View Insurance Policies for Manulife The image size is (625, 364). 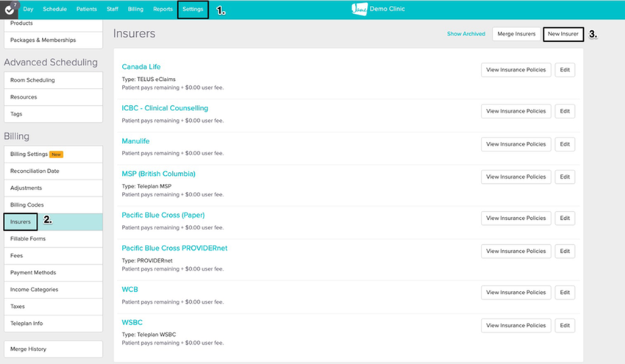[515, 144]
